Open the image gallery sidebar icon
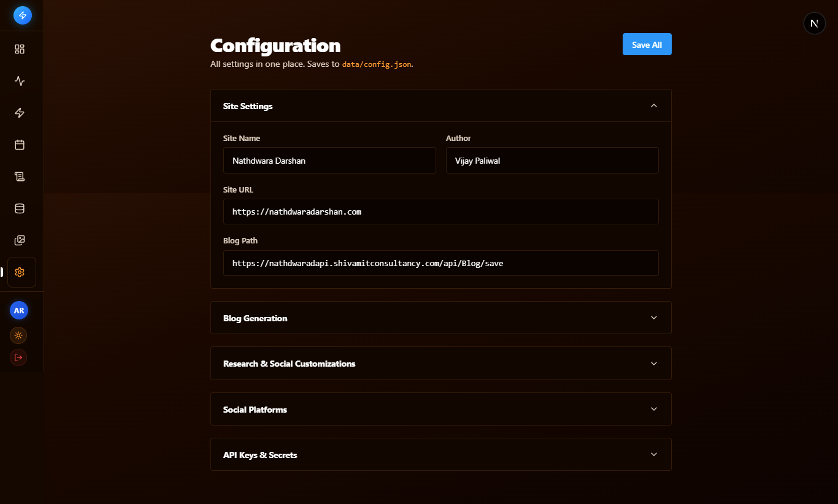This screenshot has height=504, width=838. 20,240
